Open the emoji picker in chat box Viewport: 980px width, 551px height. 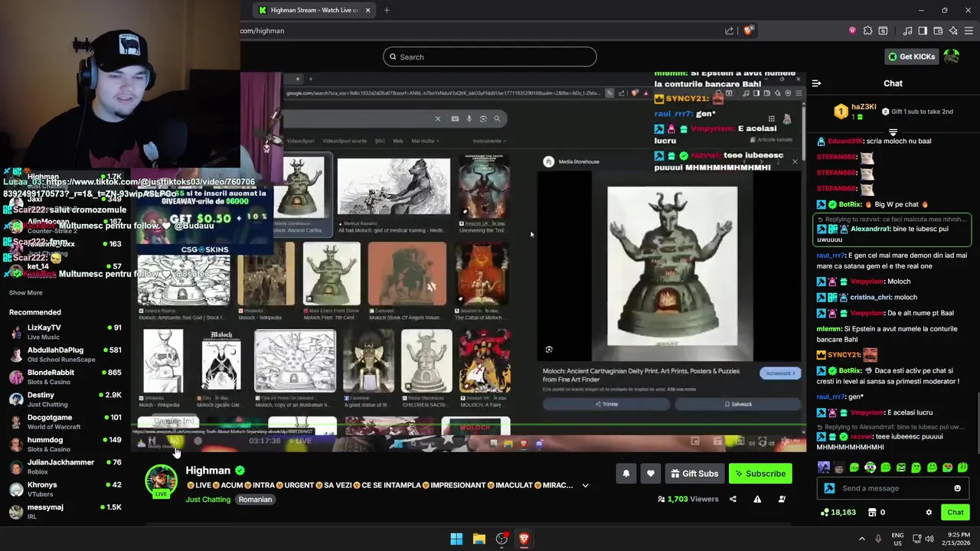957,488
